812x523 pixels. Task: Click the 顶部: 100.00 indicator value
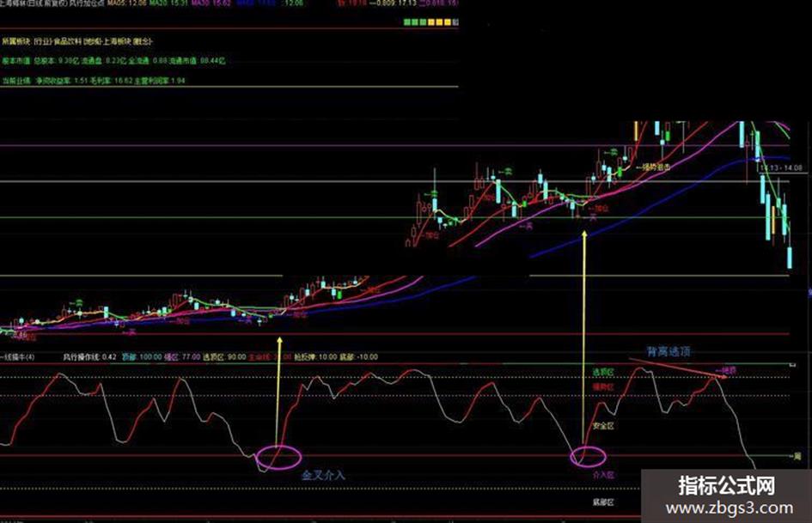click(142, 356)
